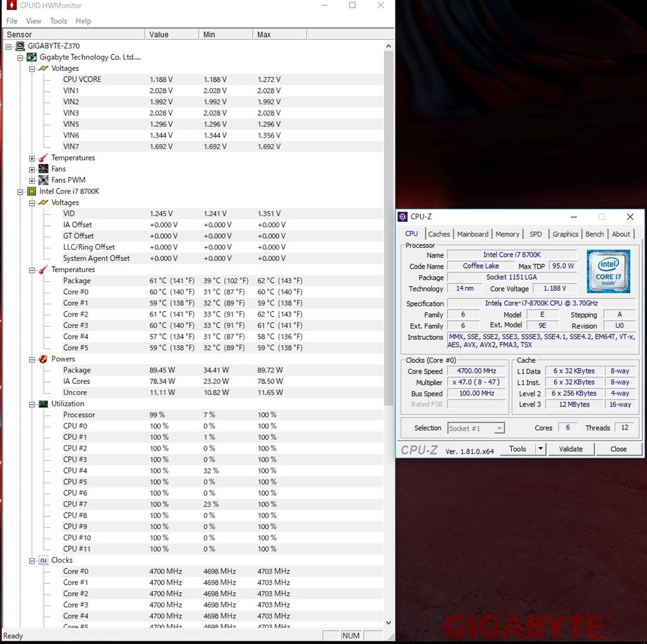647x644 pixels.
Task: Click the Gigabyte Voltages lightning icon
Action: (x=44, y=68)
